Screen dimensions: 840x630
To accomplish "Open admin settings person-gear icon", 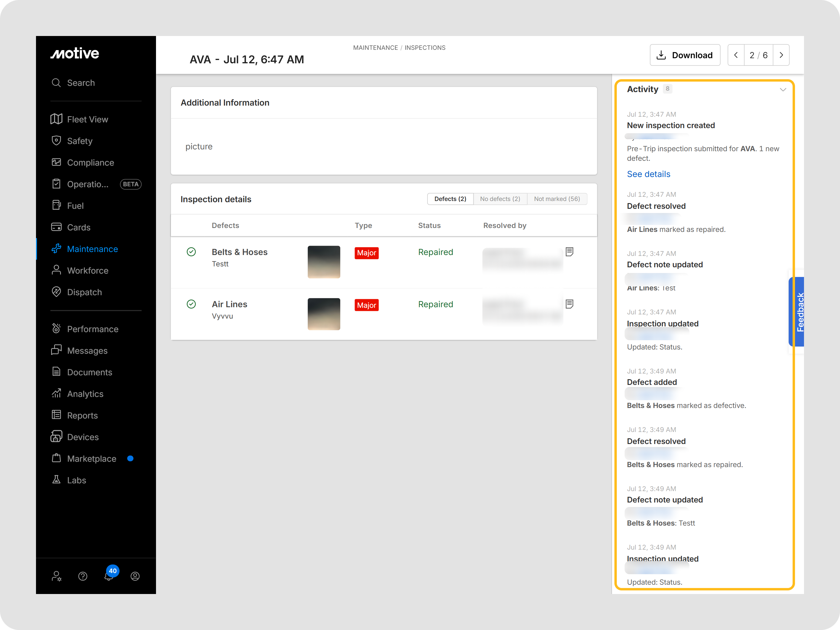I will coord(57,577).
